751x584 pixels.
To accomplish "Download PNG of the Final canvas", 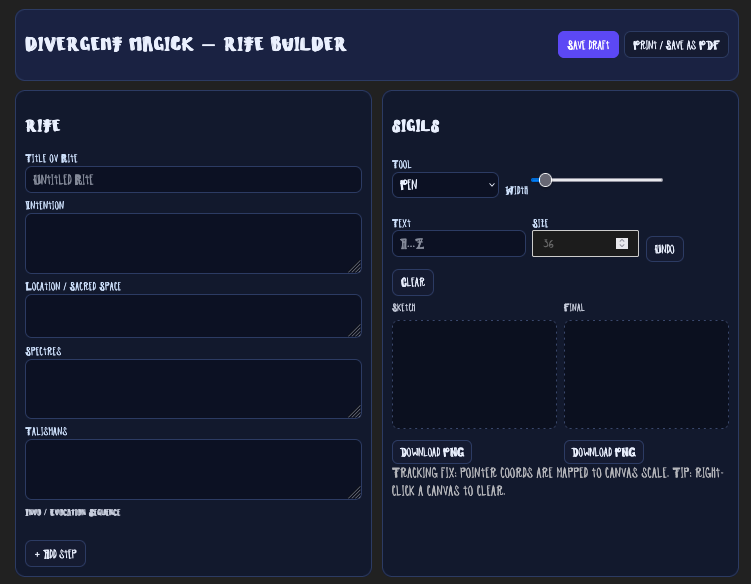I will point(604,452).
